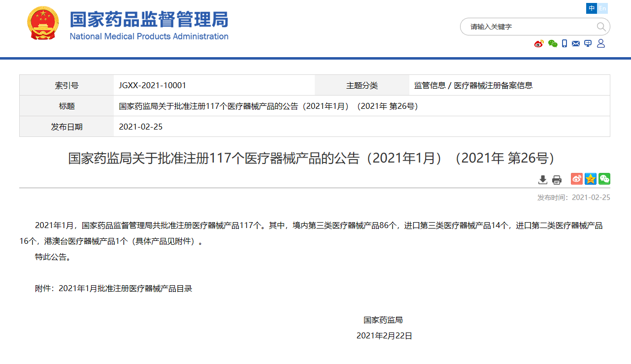The image size is (631, 364).
Task: Share the announcement to Weibo
Action: (576, 179)
